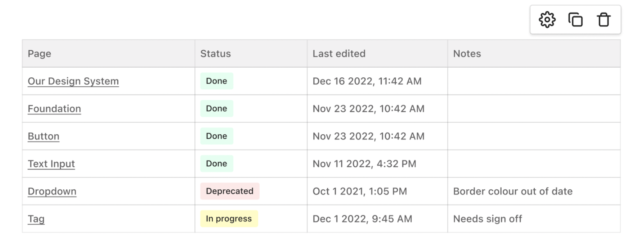Image resolution: width=644 pixels, height=246 pixels.
Task: Open the "Our Design System" page
Action: tap(73, 81)
